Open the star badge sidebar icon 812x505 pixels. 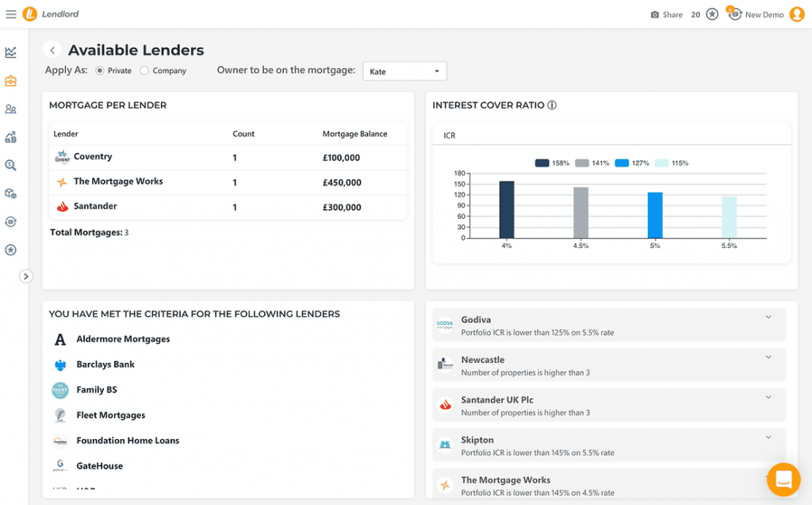(x=11, y=250)
